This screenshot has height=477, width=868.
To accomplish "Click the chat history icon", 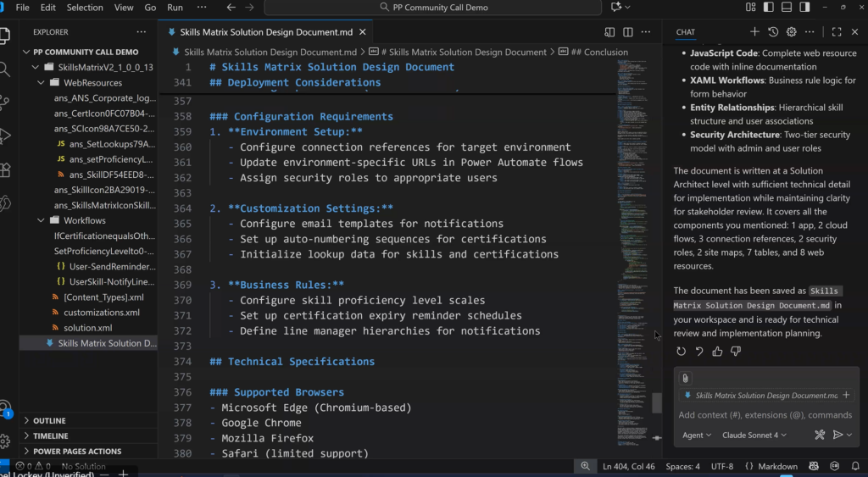I will click(773, 32).
